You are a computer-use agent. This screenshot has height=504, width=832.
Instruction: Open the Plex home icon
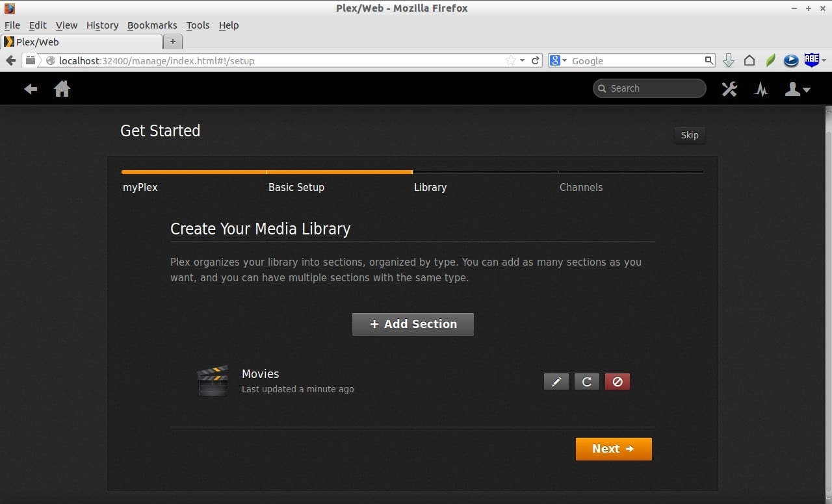click(62, 88)
